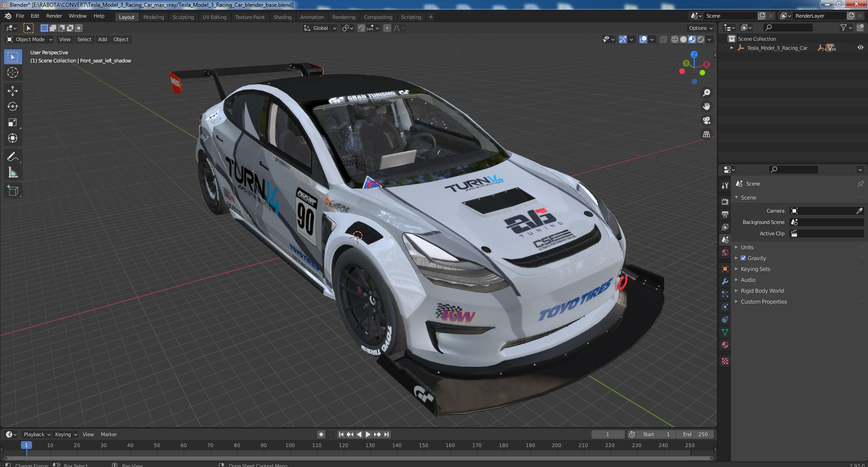The height and width of the screenshot is (467, 868).
Task: Select the Move tool
Action: (13, 91)
